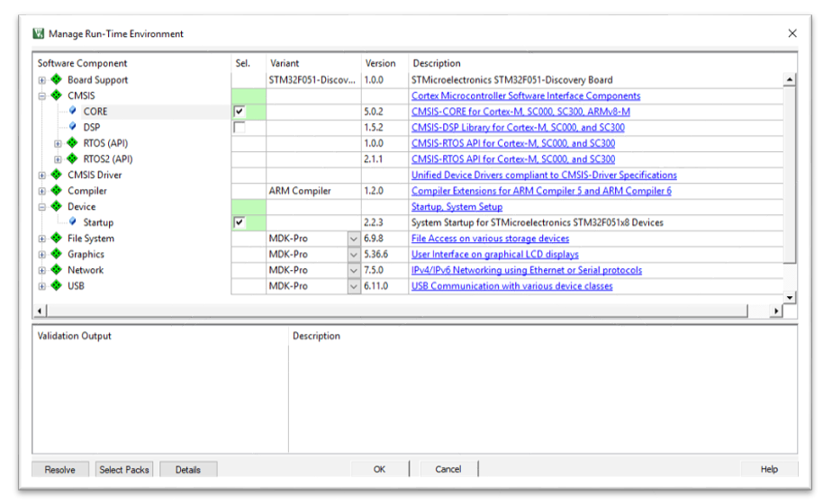The height and width of the screenshot is (504, 823).
Task: Click the RTOS2 (API) green diamond icon
Action: click(x=72, y=159)
